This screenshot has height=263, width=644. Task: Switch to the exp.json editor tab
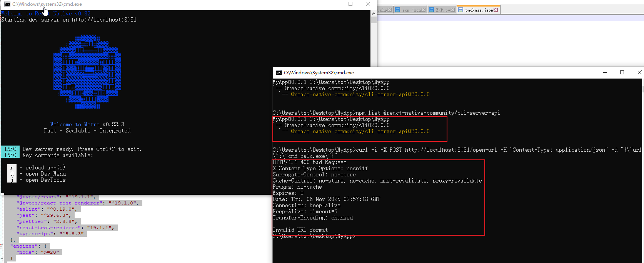(410, 10)
